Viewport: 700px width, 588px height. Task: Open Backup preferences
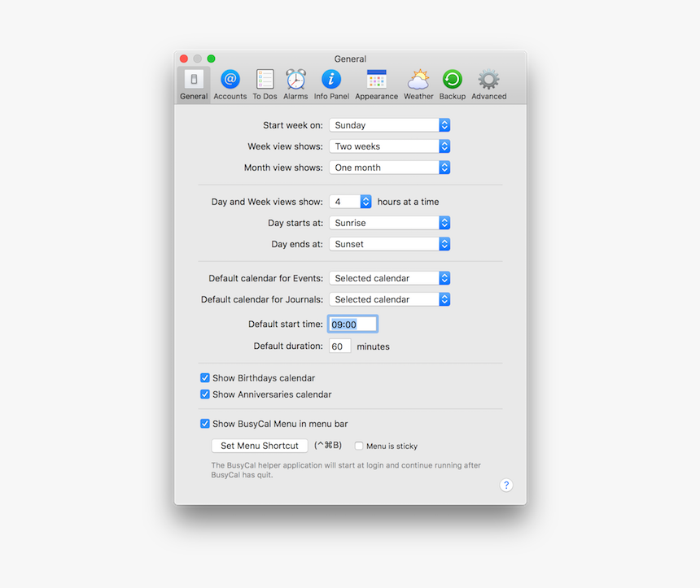pos(452,81)
